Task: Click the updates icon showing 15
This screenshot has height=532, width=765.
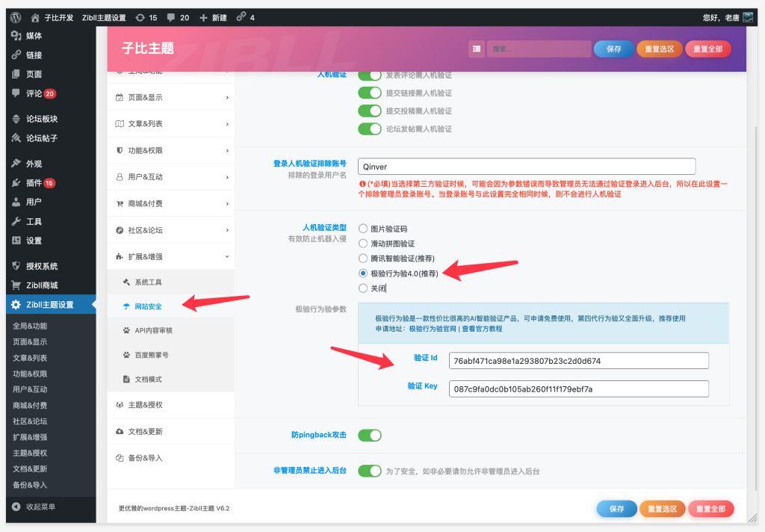Action: (140, 18)
